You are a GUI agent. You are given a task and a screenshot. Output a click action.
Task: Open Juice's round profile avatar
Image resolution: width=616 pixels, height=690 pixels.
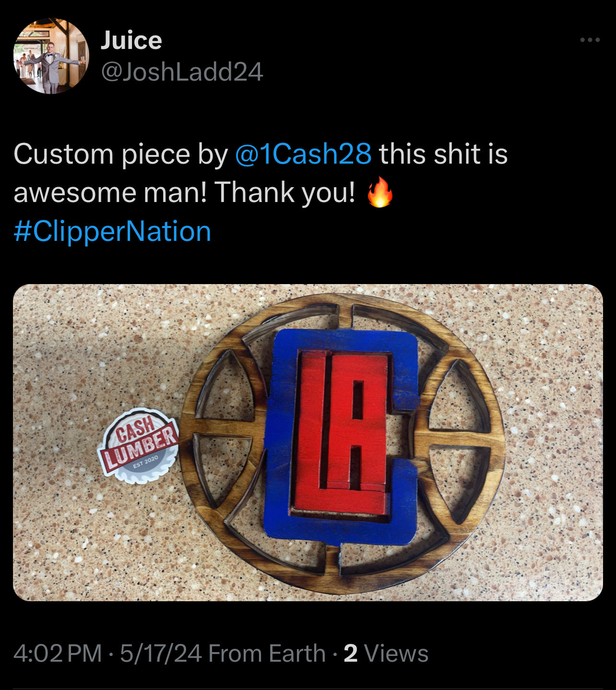click(x=51, y=56)
